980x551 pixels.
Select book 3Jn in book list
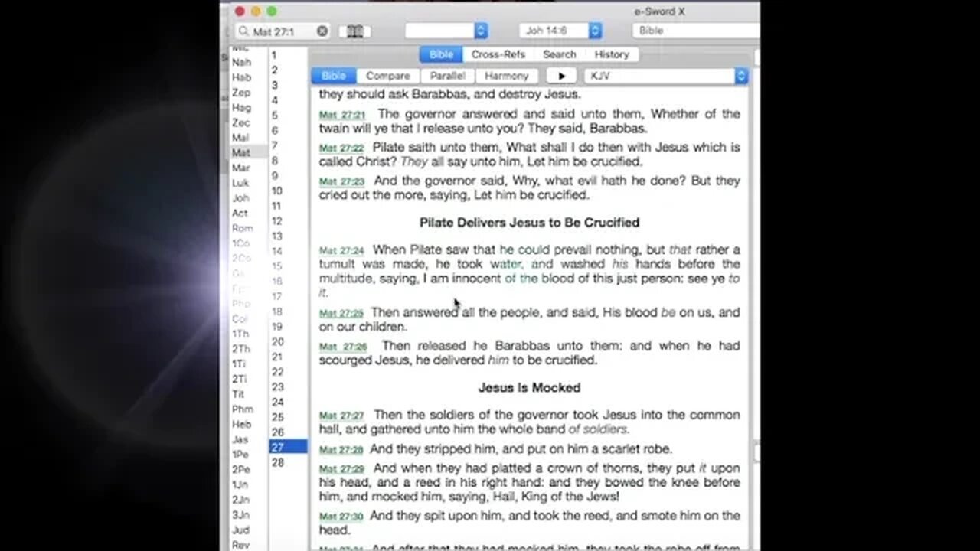pos(240,514)
